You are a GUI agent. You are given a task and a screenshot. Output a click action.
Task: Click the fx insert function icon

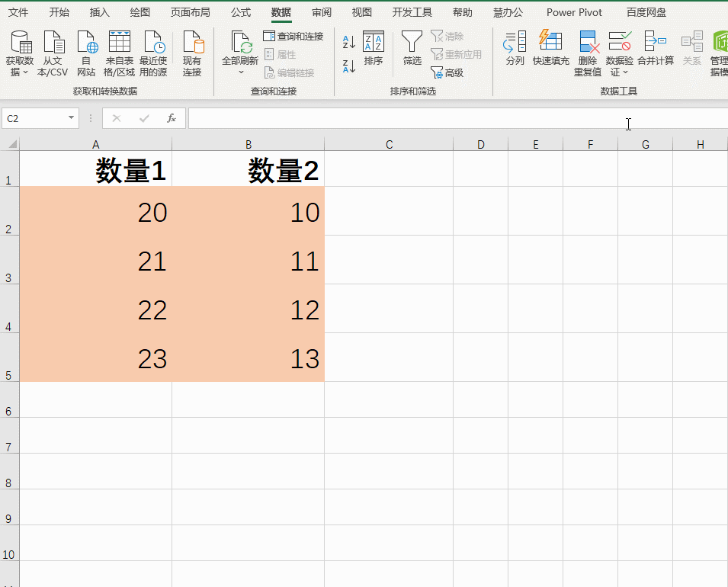(x=172, y=118)
